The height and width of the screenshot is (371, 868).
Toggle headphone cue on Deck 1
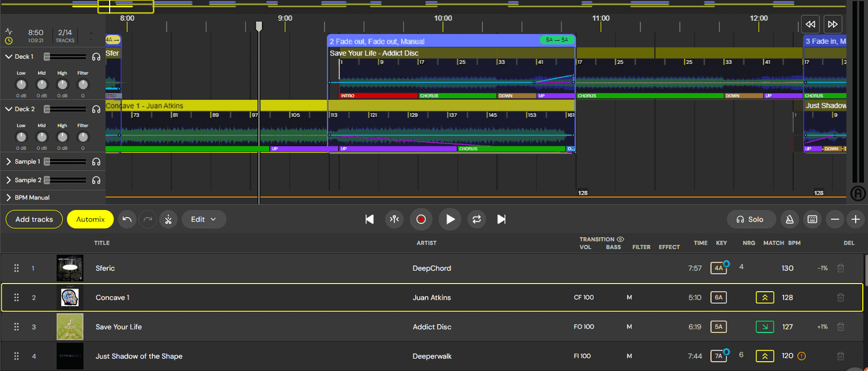96,57
